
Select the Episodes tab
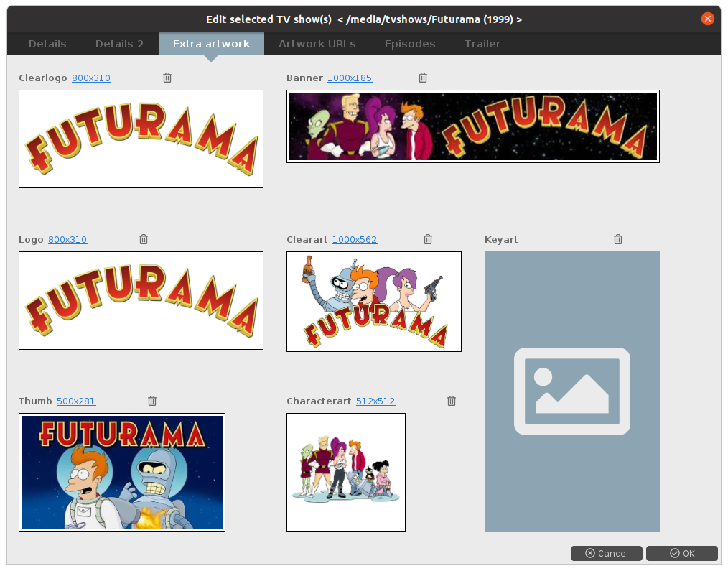pos(409,44)
